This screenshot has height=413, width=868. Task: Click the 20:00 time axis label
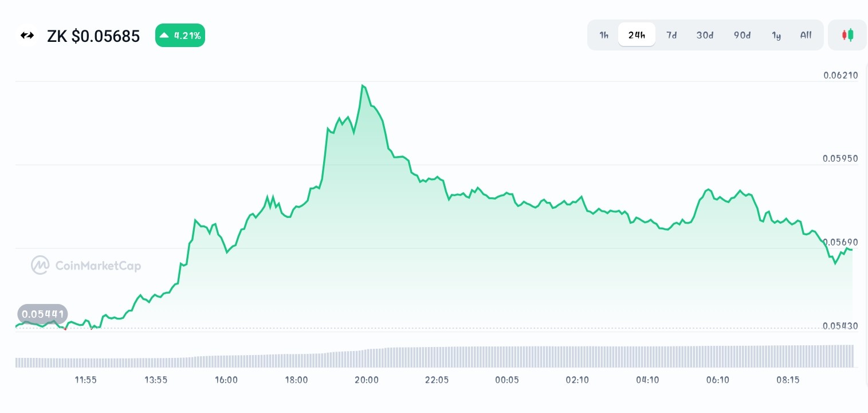[366, 380]
